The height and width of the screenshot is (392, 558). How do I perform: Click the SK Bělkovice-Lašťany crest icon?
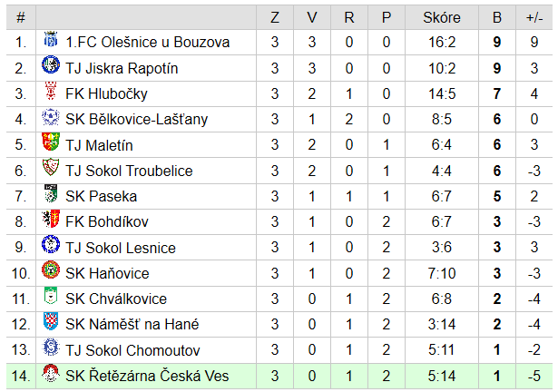pyautogui.click(x=51, y=116)
